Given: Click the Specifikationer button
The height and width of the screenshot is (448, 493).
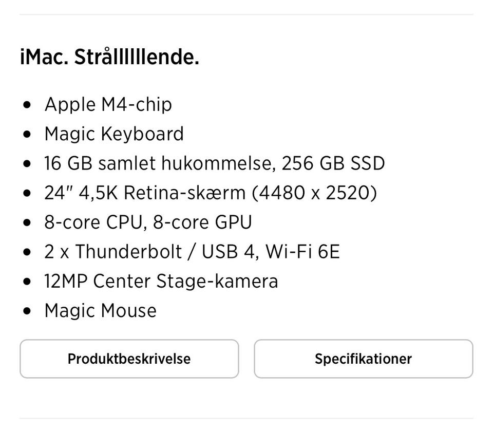Looking at the screenshot, I should coord(363,359).
